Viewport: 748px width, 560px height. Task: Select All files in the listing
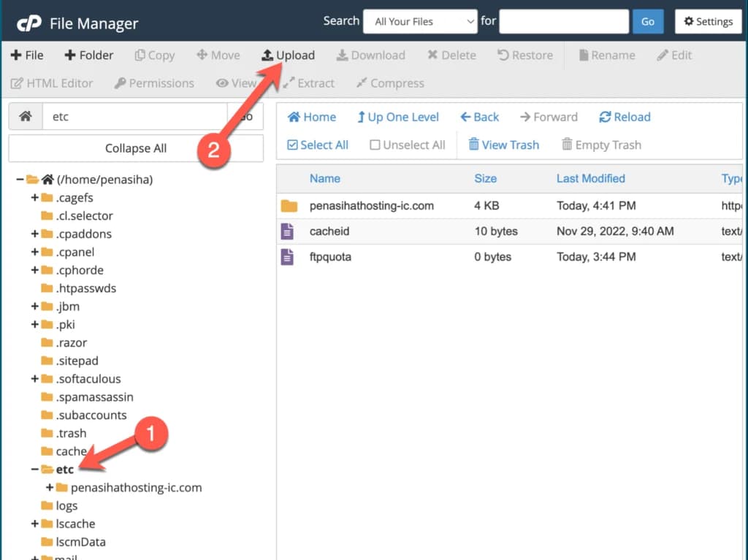(x=317, y=145)
